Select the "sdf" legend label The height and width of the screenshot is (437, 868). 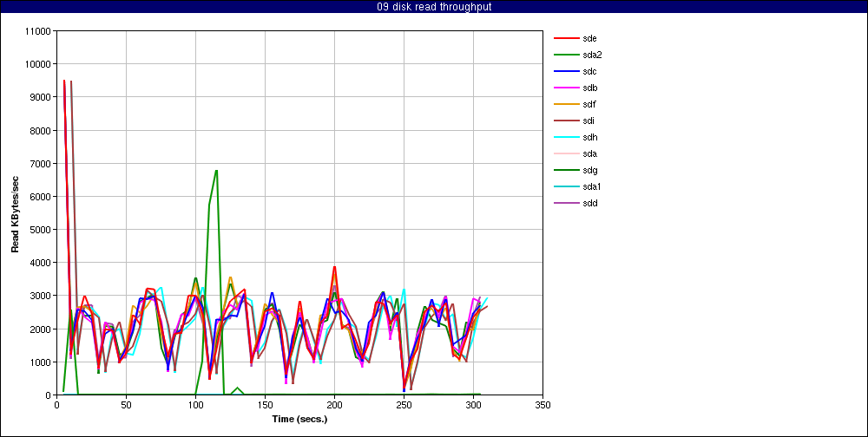[x=589, y=105]
